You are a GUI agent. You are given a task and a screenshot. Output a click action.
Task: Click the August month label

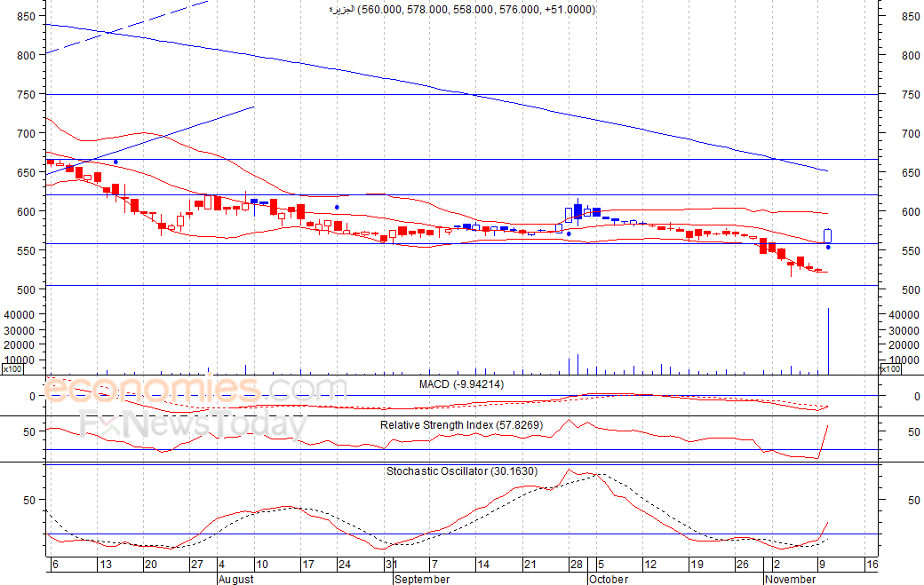235,579
